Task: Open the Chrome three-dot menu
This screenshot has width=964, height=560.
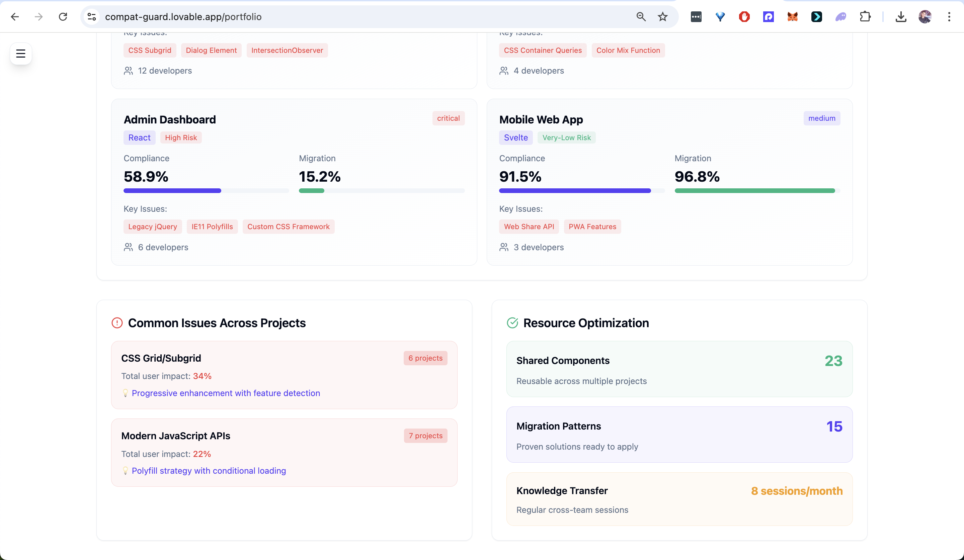Action: click(949, 17)
